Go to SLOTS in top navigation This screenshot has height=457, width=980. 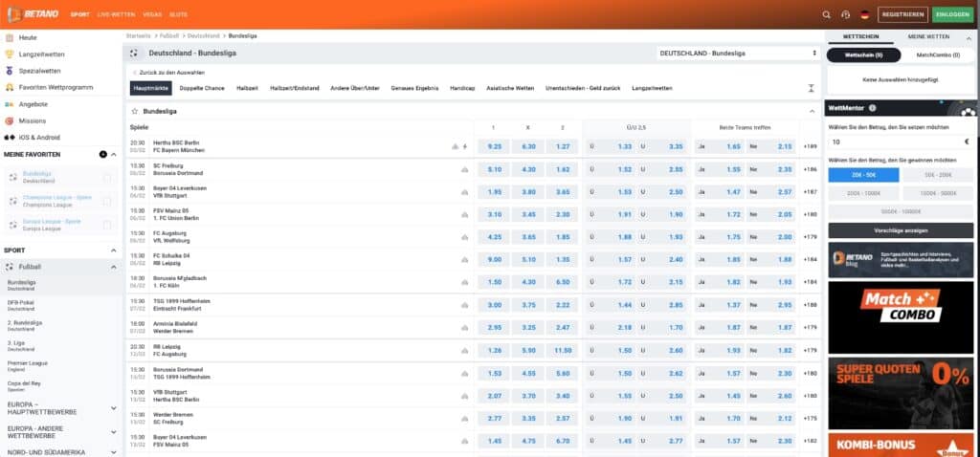click(x=178, y=14)
